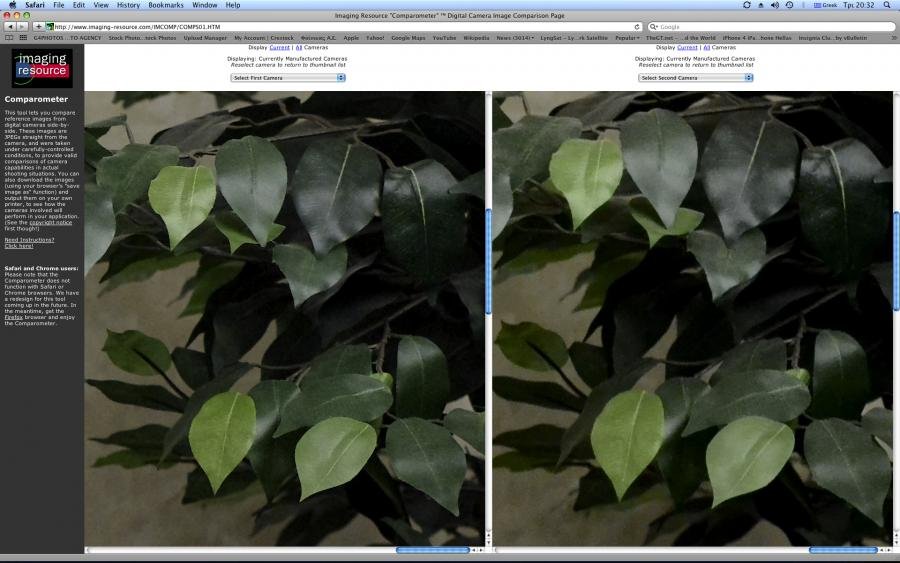Image resolution: width=900 pixels, height=563 pixels.
Task: Go back with Safari's back arrow
Action: tap(9, 26)
